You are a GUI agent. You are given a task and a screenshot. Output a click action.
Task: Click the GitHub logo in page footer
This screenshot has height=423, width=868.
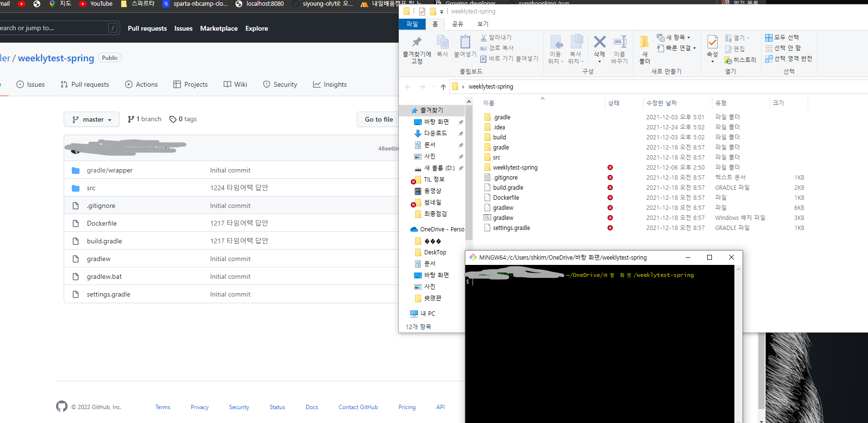click(62, 406)
